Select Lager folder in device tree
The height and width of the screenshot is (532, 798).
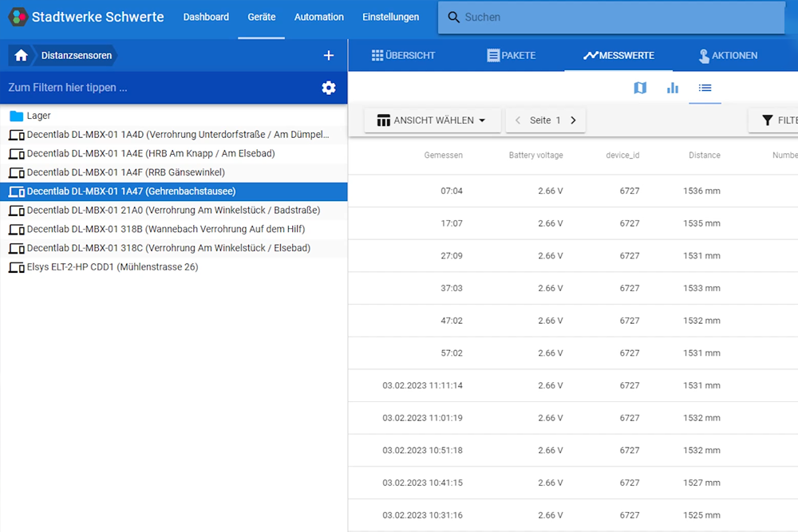pyautogui.click(x=173, y=116)
